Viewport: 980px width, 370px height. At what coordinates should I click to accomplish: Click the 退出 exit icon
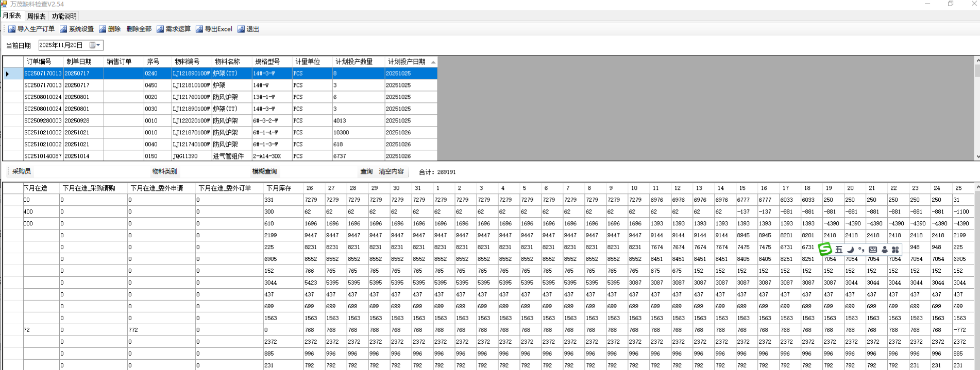241,29
